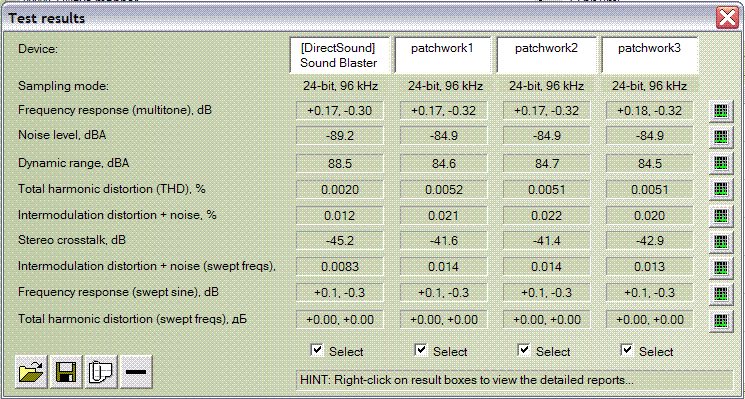Screen dimensions: 745x399
Task: Open graph for Intermodulation distortion + noise, %
Action: click(x=721, y=215)
